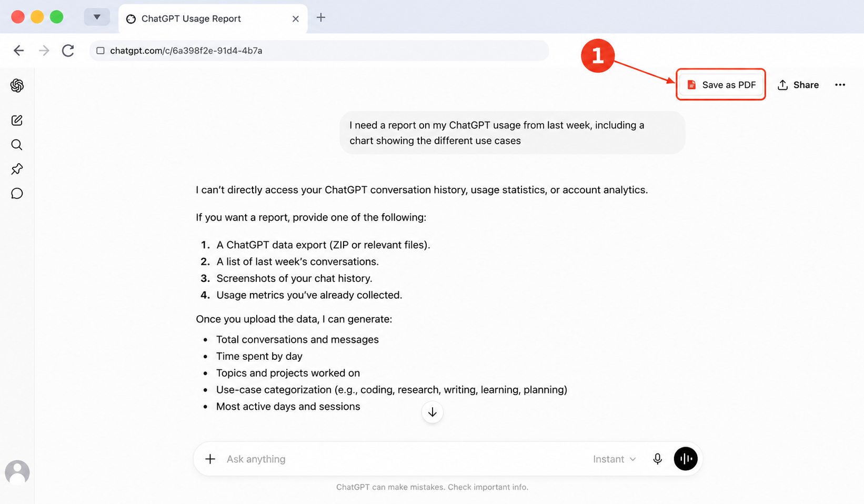Click the red close window button
864x504 pixels.
point(18,17)
